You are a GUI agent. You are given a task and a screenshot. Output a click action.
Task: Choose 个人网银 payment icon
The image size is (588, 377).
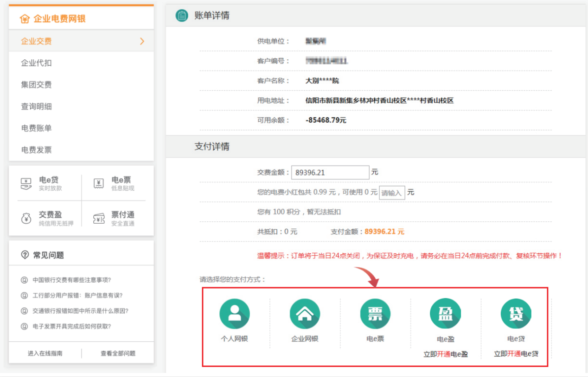tap(235, 314)
